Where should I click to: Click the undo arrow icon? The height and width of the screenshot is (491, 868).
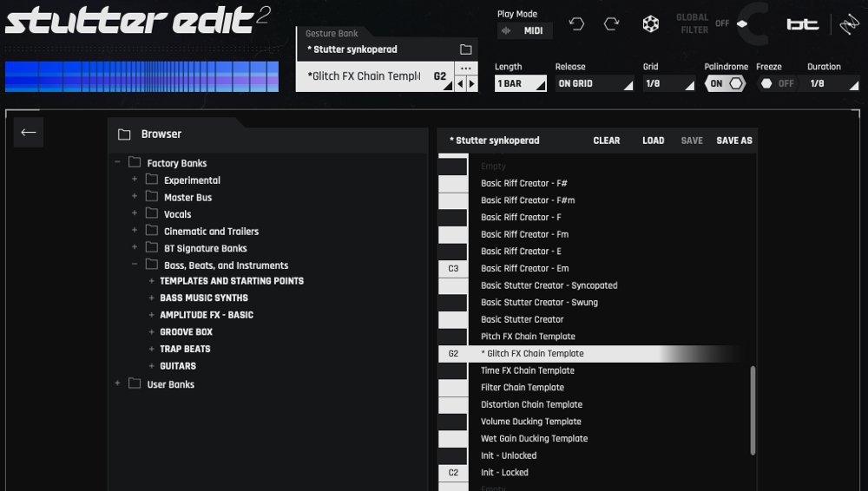pos(577,24)
